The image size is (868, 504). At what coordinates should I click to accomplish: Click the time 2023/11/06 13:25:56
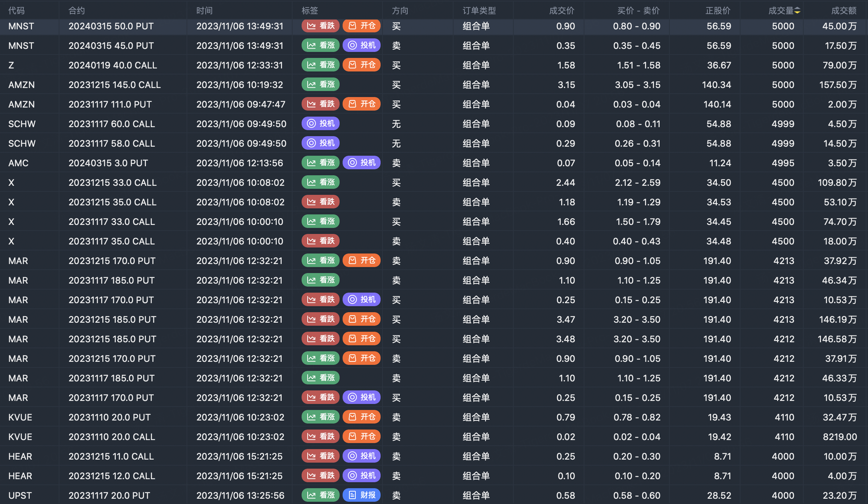click(240, 495)
